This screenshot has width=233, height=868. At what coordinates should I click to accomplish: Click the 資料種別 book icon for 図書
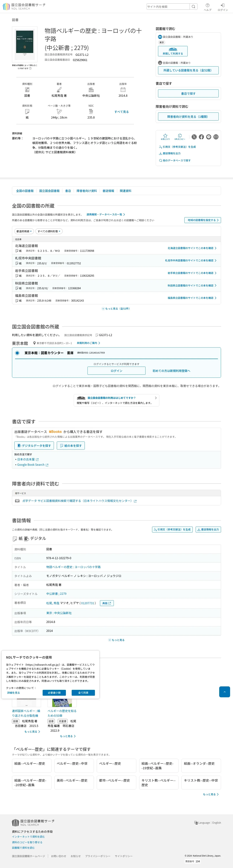tap(27, 90)
